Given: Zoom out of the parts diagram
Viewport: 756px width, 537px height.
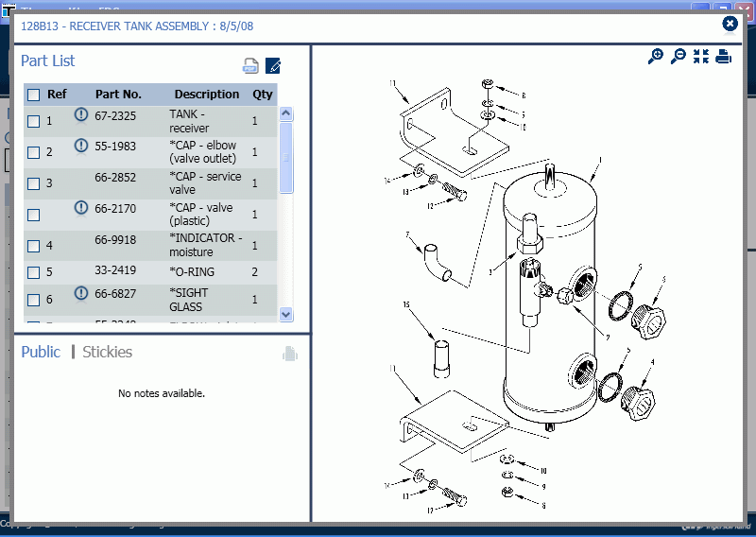Looking at the screenshot, I should (x=678, y=57).
